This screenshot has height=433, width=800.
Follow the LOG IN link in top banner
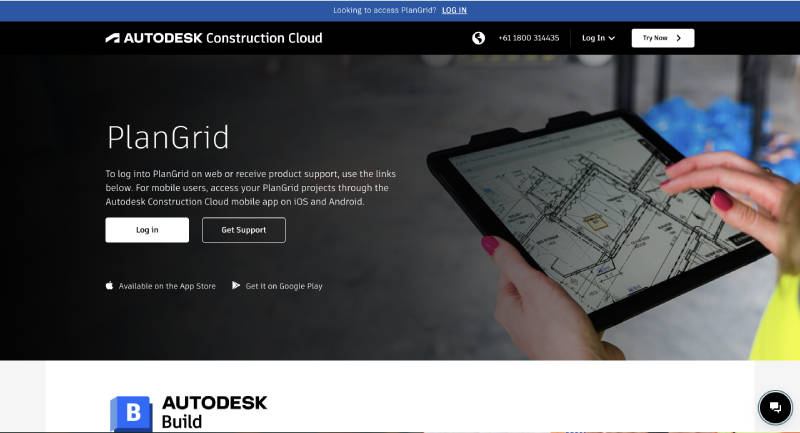pyautogui.click(x=454, y=10)
